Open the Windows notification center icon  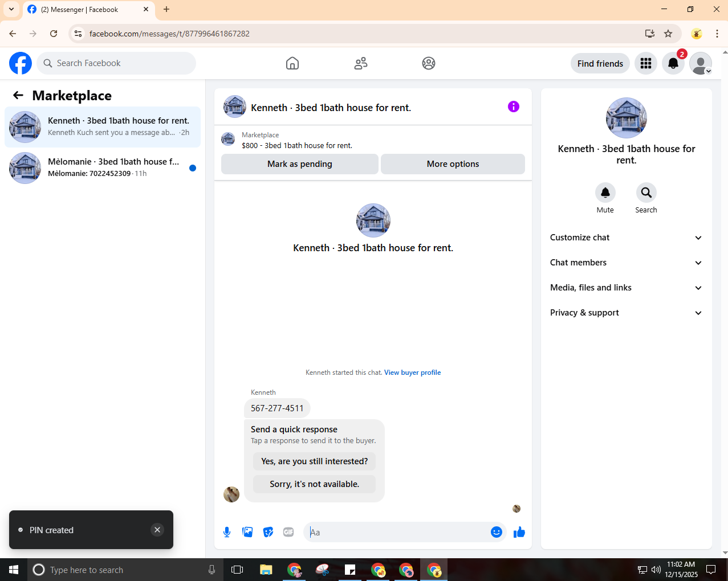(x=711, y=570)
